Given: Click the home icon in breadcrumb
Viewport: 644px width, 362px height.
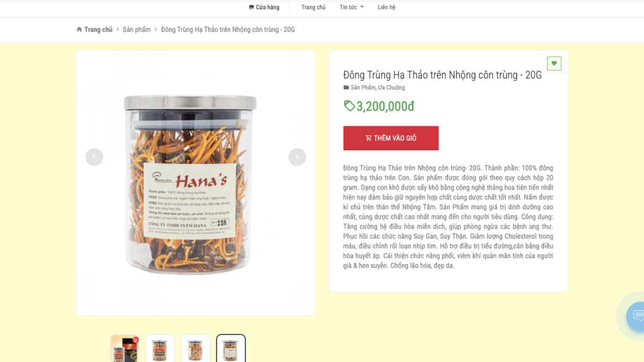Looking at the screenshot, I should pyautogui.click(x=79, y=29).
